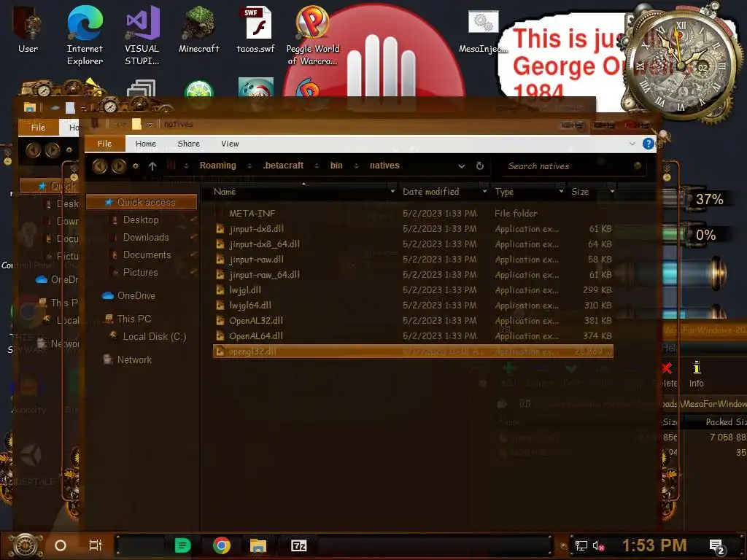The width and height of the screenshot is (747, 560).
Task: Launch Internet Explorer desktop shortcut
Action: click(x=85, y=36)
